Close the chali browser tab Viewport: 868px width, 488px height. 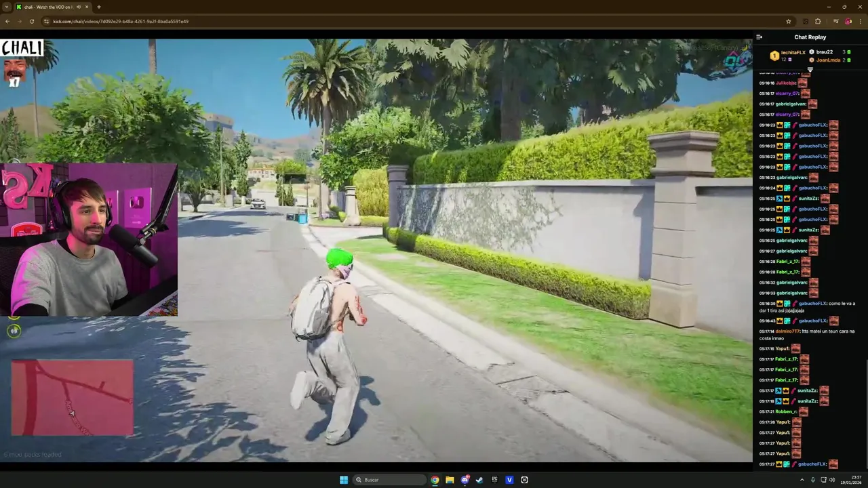[x=87, y=7]
